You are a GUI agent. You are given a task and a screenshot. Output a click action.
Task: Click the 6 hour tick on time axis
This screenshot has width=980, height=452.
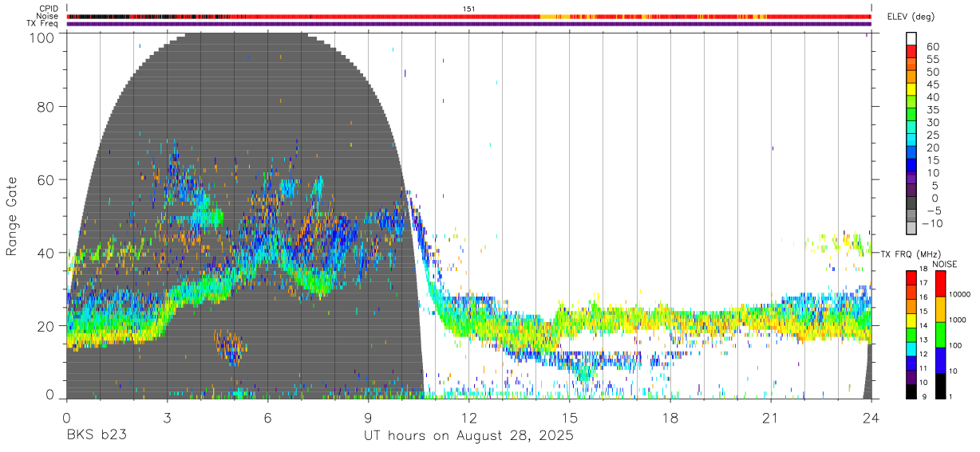(x=267, y=417)
